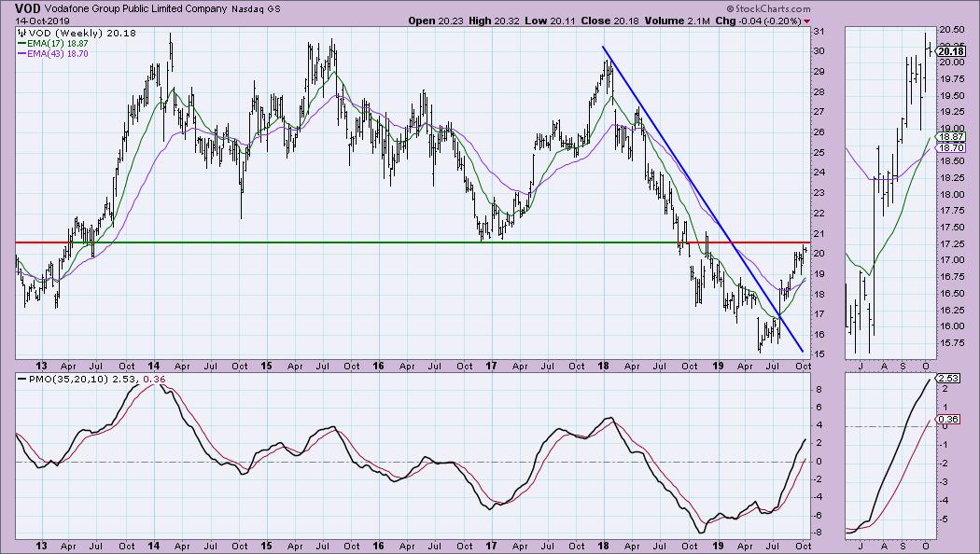980x554 pixels.
Task: Click the 18 year label under price chart
Action: [x=603, y=366]
